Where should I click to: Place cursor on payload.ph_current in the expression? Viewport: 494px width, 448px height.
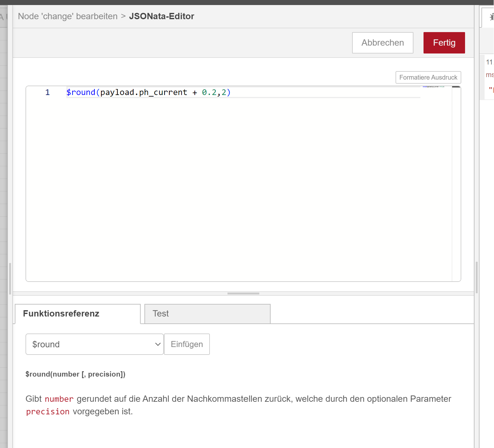click(x=143, y=92)
